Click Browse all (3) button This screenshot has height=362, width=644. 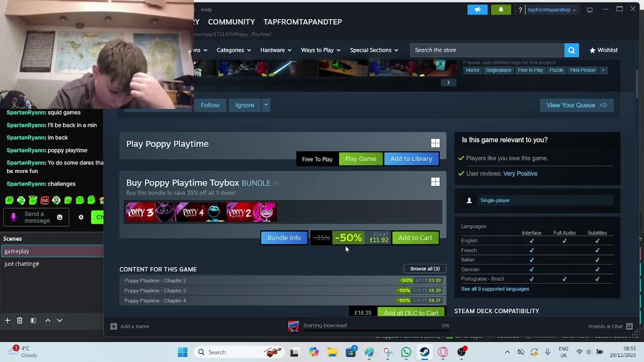(x=425, y=269)
